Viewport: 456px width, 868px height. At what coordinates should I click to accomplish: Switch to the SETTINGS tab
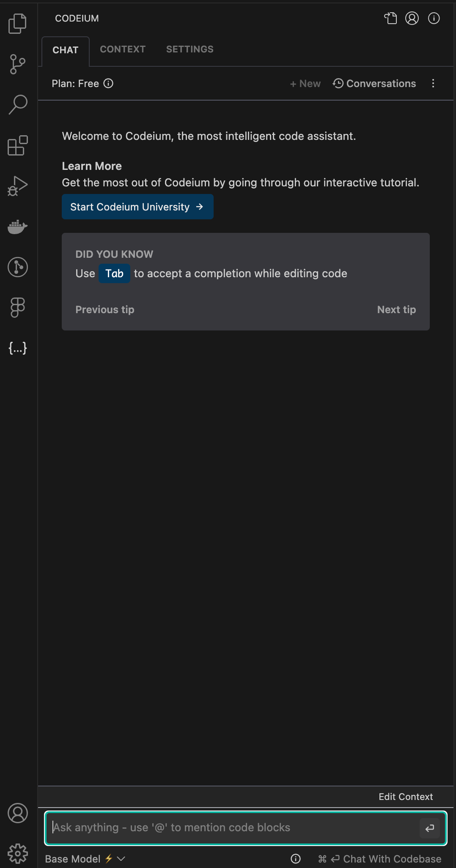pyautogui.click(x=190, y=49)
